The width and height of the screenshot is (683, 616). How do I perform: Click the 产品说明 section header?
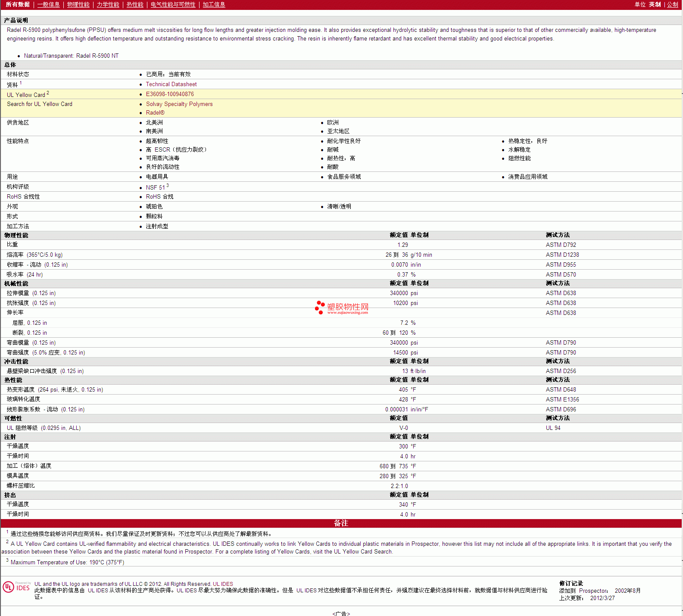click(16, 21)
